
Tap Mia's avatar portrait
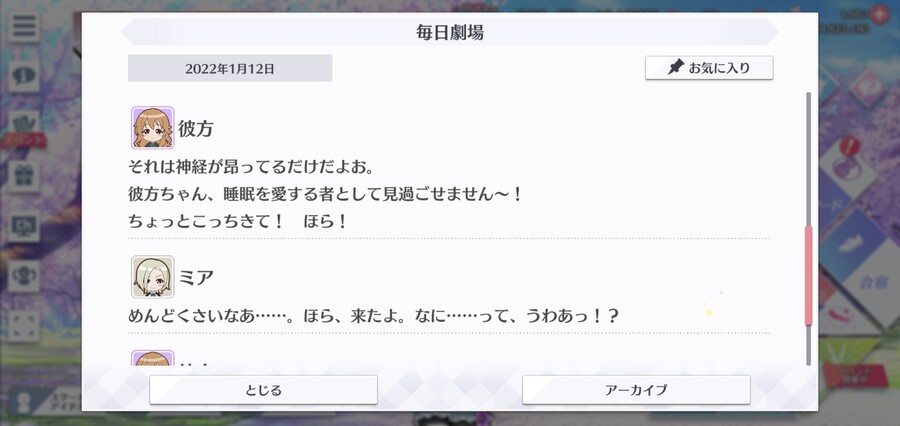[x=153, y=277]
